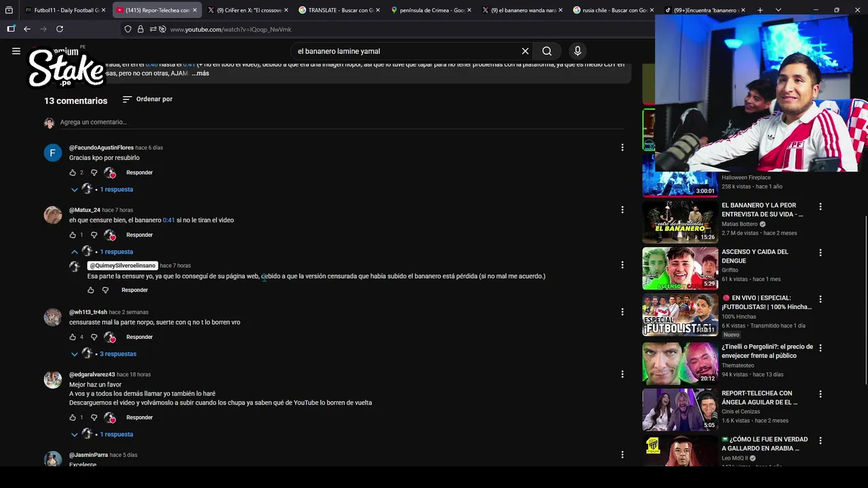Switch to Futbol11 Daily Football tab
Image resolution: width=868 pixels, height=488 pixels.
65,10
